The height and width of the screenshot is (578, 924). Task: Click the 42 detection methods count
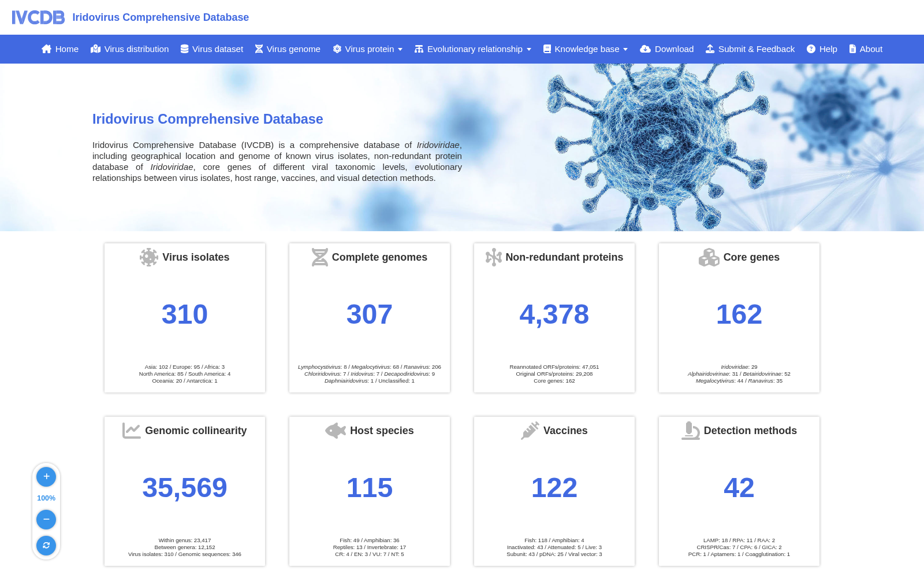[x=739, y=488]
